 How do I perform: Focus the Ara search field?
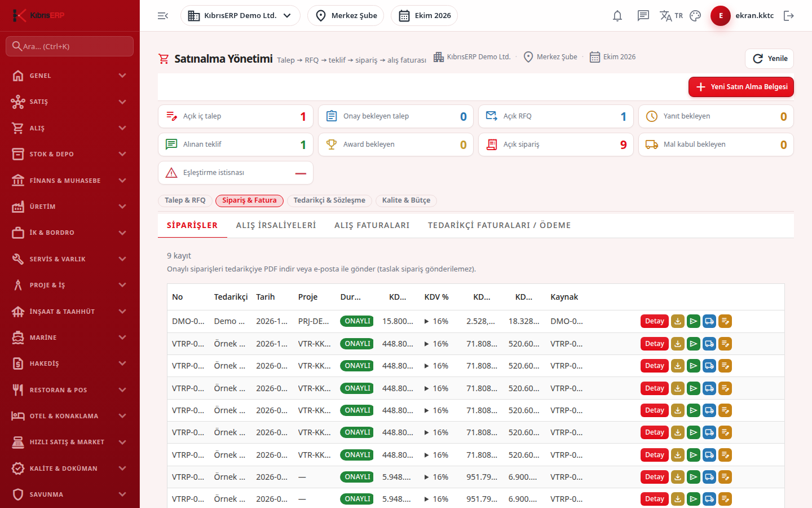[70, 46]
